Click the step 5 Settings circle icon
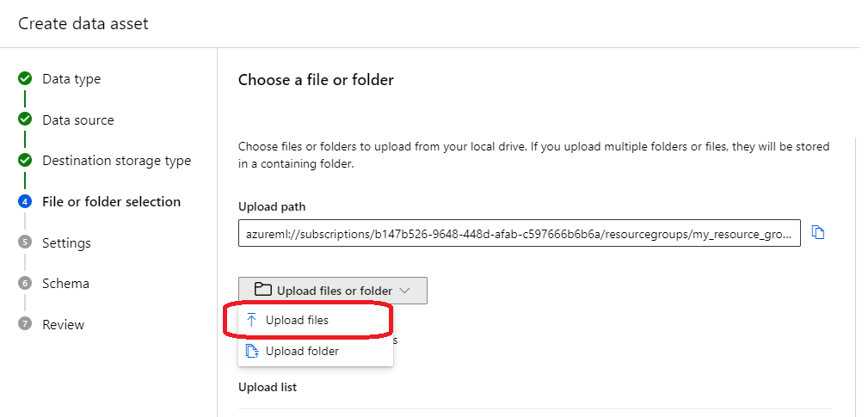This screenshot has height=417, width=868. point(24,242)
